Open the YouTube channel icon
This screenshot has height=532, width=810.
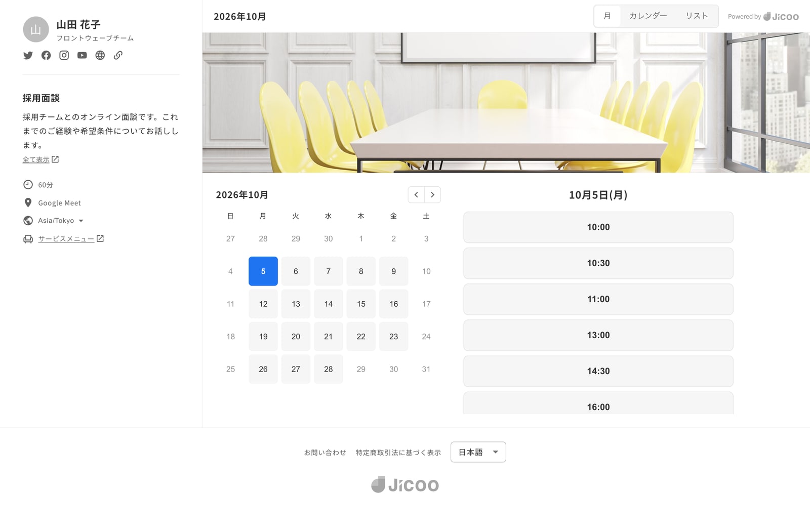pyautogui.click(x=82, y=55)
